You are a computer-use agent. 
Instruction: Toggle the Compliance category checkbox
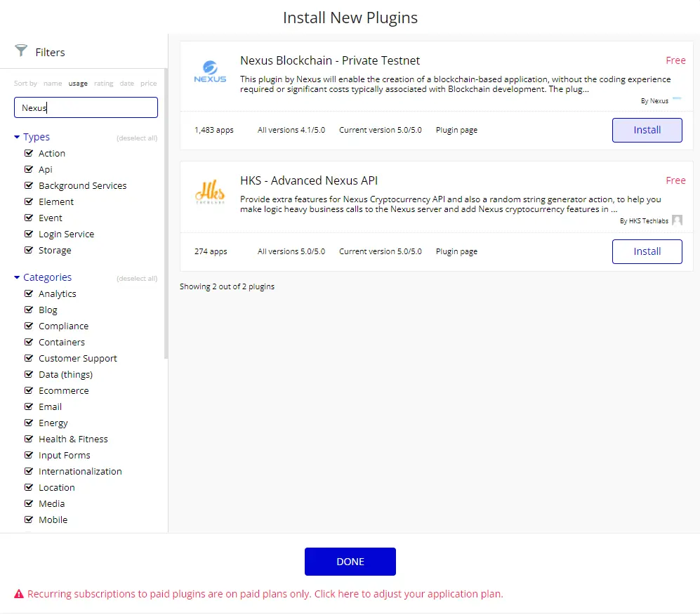[x=29, y=326]
